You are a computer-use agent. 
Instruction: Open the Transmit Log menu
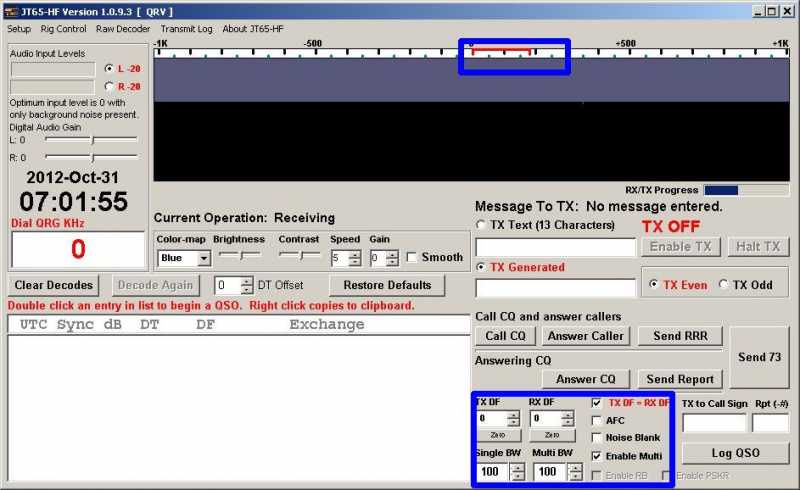[186, 29]
